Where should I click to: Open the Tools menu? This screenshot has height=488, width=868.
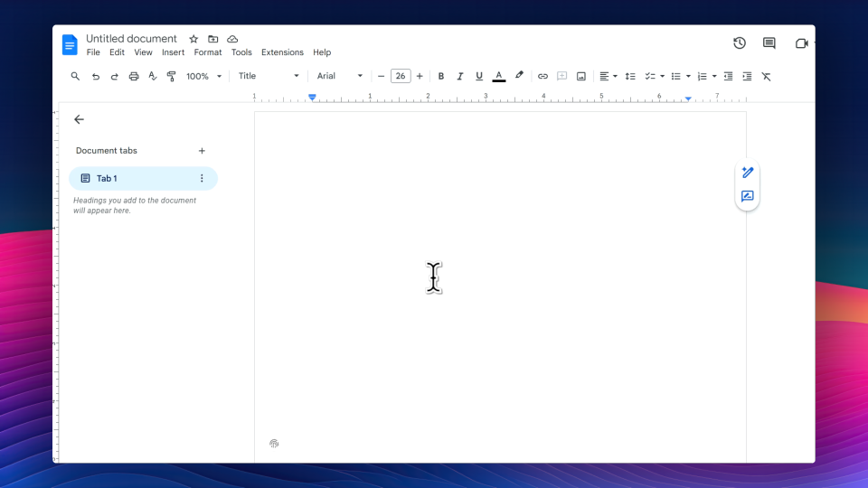point(241,52)
